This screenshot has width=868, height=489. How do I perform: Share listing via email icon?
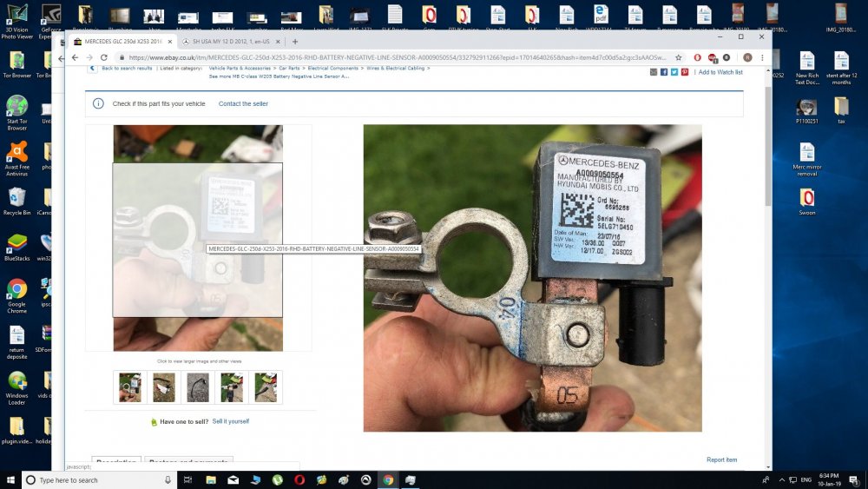pyautogui.click(x=654, y=72)
